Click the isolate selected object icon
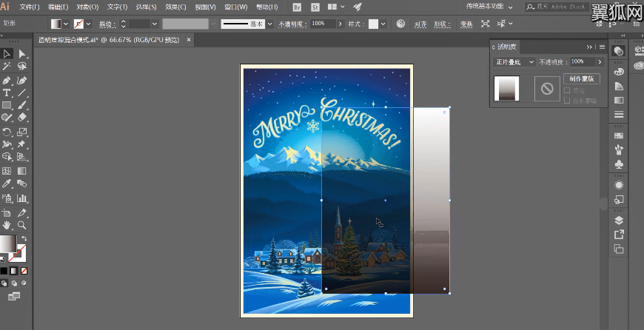Viewport: 644px width, 330px height. pyautogui.click(x=485, y=24)
